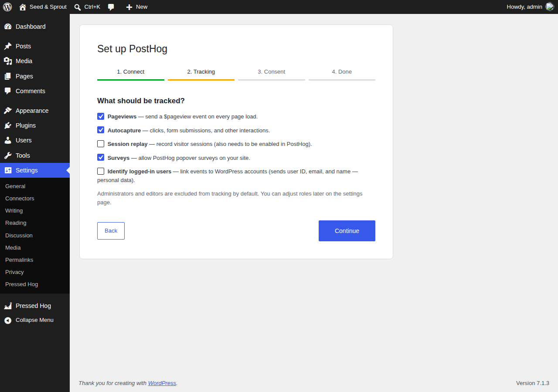Screen dimensions: 558x392
Task: Open the WordPress footer link
Action: point(162,383)
